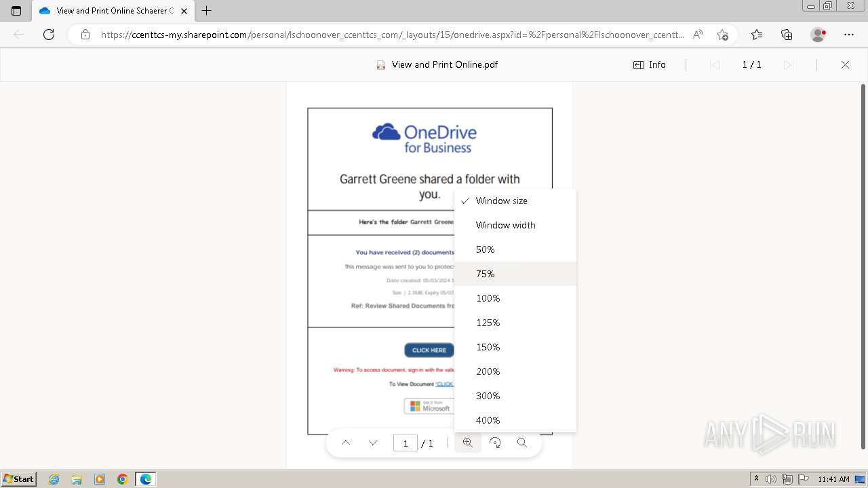Add page to favorites with the star-plus icon

click(x=722, y=35)
